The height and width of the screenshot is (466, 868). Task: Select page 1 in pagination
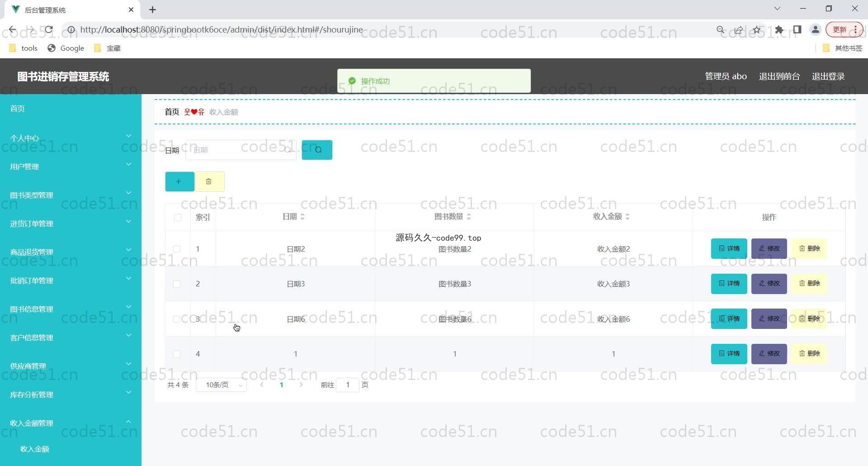pyautogui.click(x=281, y=385)
